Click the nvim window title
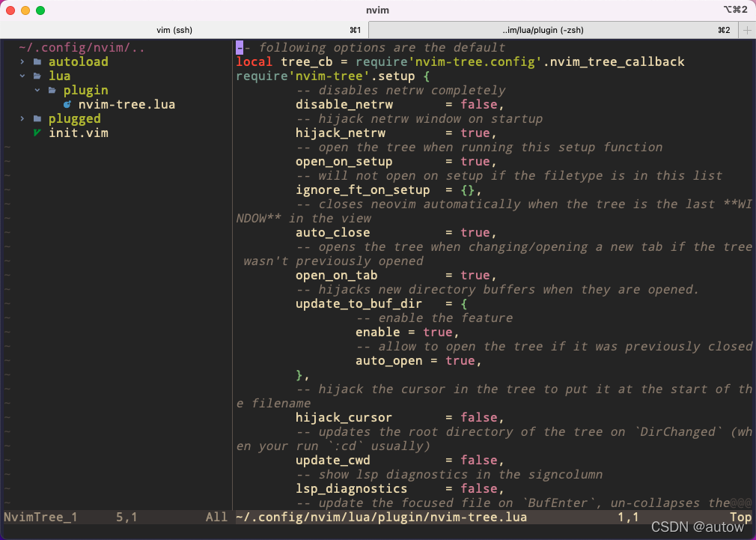 click(x=377, y=10)
